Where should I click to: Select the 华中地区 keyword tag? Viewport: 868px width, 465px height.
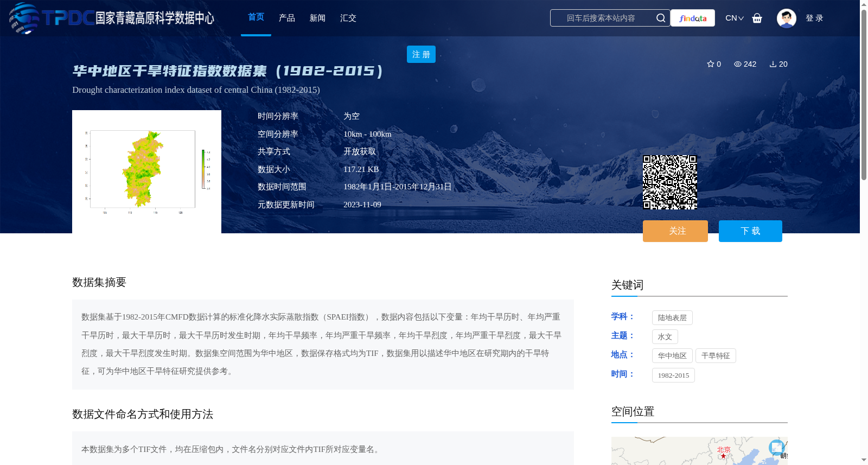(672, 355)
